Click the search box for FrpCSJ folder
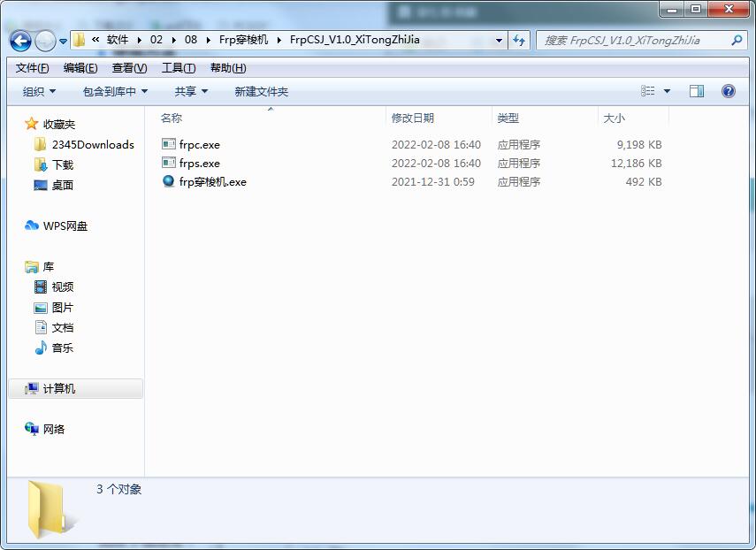The width and height of the screenshot is (756, 550). 632,41
